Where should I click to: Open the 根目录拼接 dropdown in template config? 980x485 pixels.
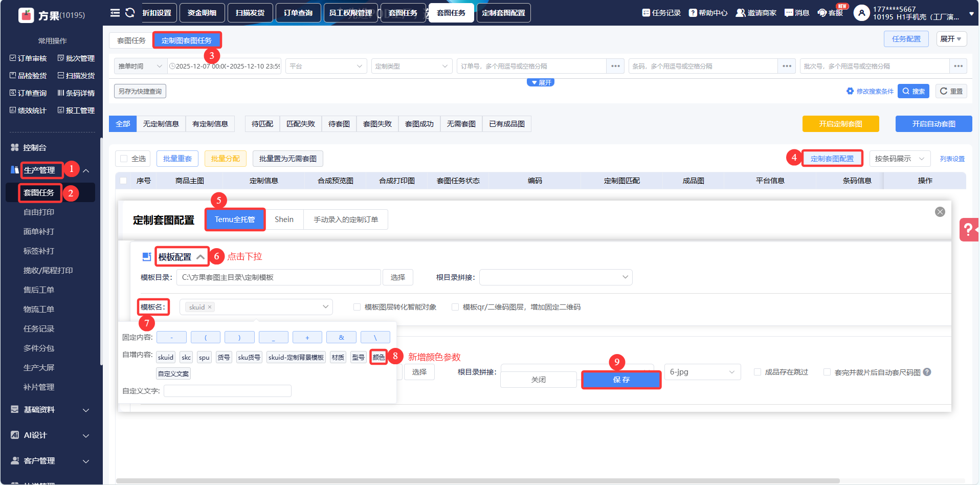pyautogui.click(x=555, y=277)
